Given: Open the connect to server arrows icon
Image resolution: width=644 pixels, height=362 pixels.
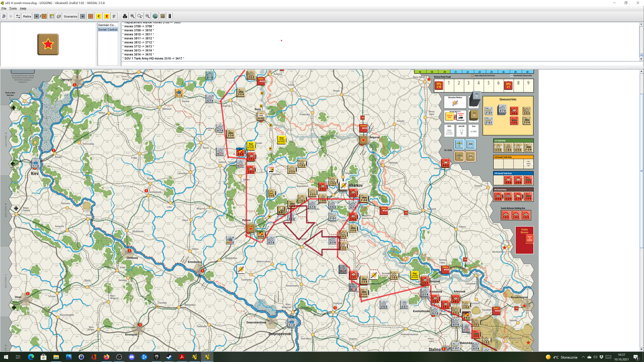Looking at the screenshot, I should [18, 16].
